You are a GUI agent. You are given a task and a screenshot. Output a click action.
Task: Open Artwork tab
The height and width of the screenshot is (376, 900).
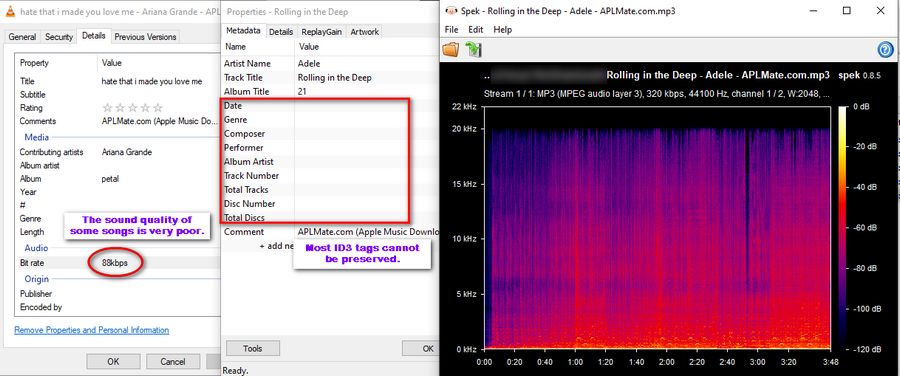(364, 32)
